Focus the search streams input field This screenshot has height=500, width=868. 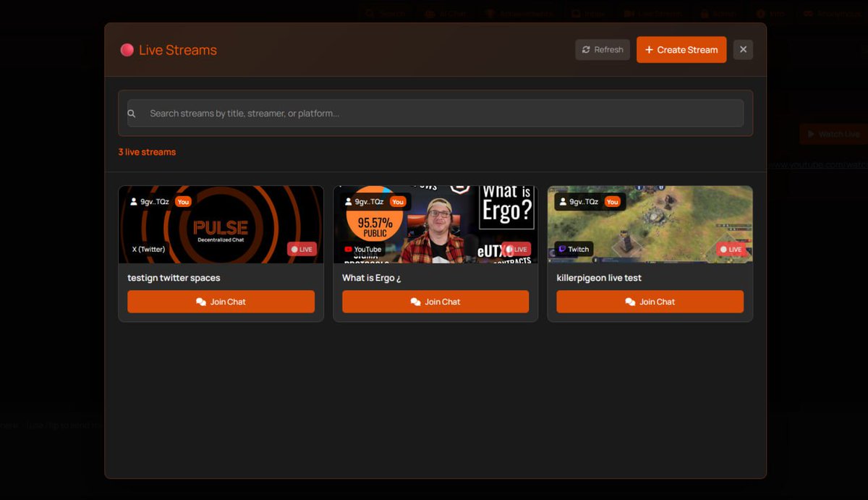(435, 114)
